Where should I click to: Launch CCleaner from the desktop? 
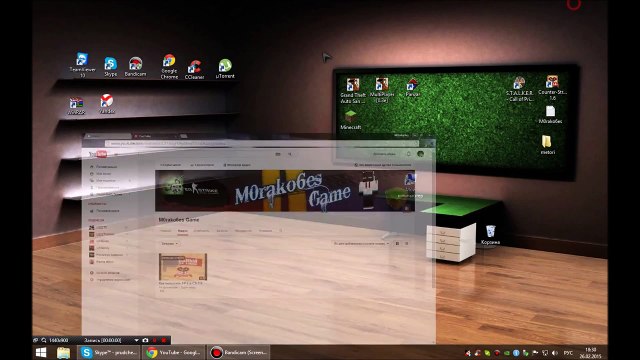(x=194, y=70)
